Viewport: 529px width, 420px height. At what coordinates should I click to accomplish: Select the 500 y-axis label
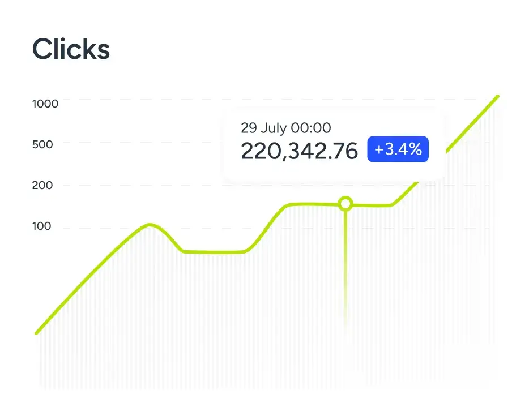[x=42, y=144]
